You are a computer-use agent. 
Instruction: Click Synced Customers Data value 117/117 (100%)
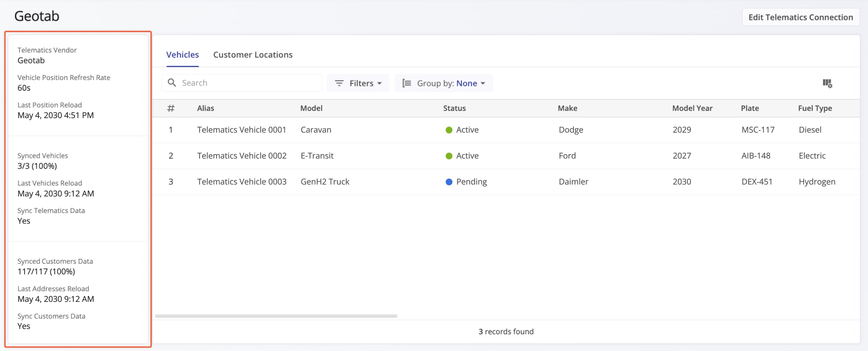(46, 271)
